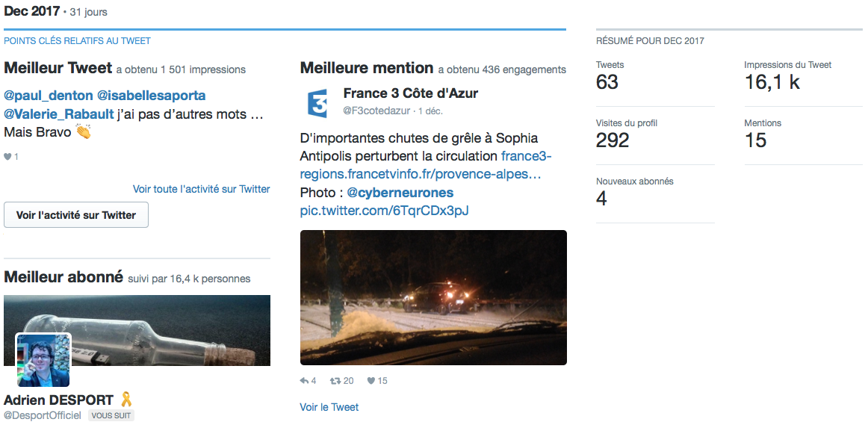The image size is (868, 422).
Task: Click the reply arrow icon below the photo
Action: (304, 381)
